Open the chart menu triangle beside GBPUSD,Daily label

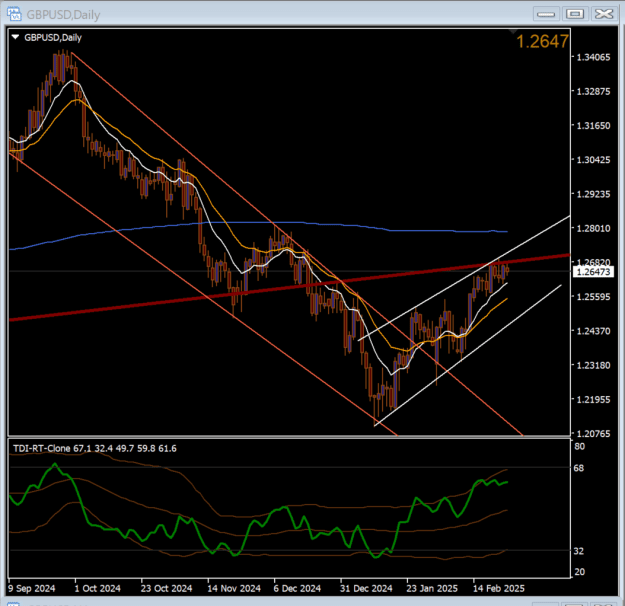[x=16, y=37]
